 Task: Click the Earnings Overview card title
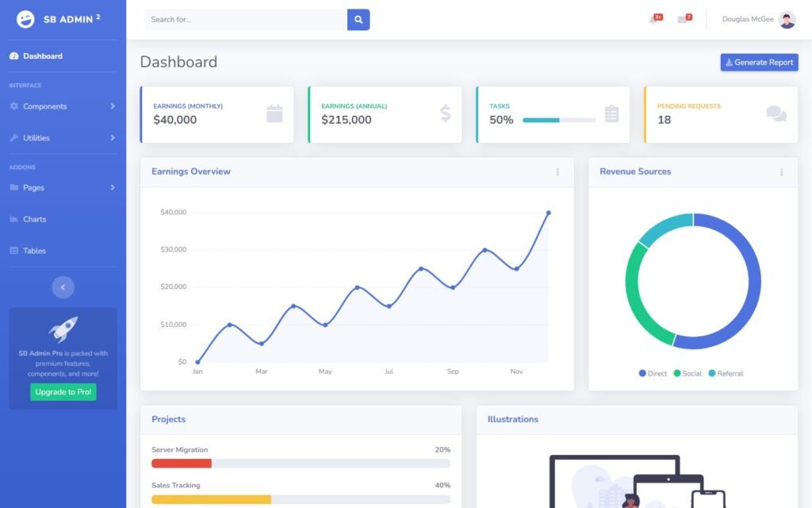pyautogui.click(x=191, y=171)
